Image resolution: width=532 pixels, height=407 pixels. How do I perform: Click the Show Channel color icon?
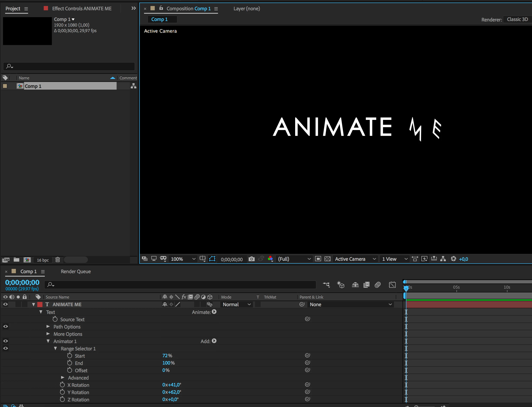(271, 259)
